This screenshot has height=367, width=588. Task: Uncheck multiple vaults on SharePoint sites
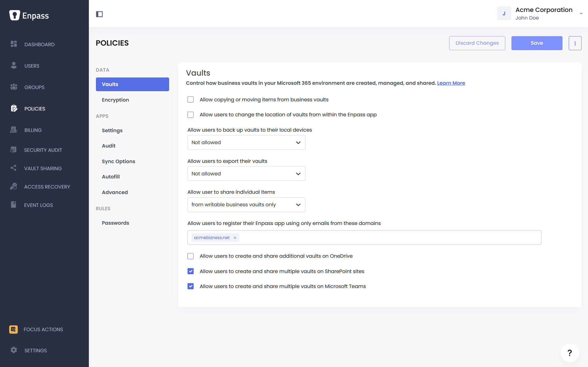point(191,271)
